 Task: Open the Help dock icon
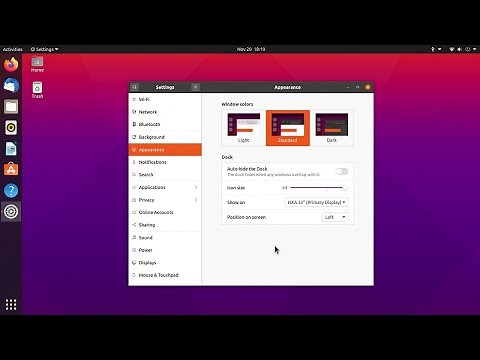coord(11,191)
